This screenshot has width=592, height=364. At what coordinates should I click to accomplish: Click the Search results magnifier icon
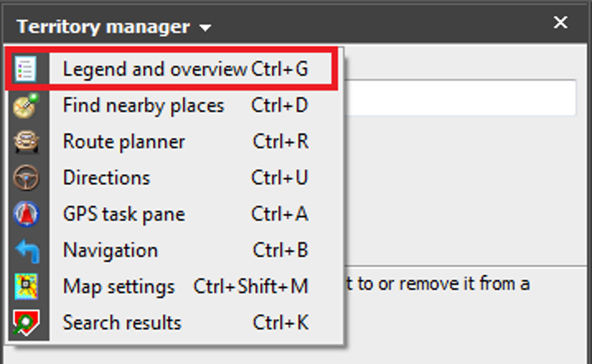click(26, 323)
